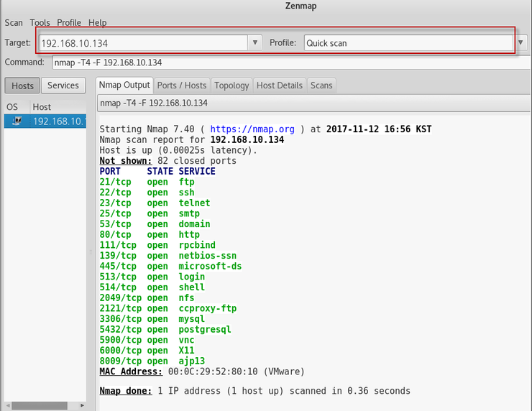Screen dimensions: 532x411
Task: Switch to the Scans tab
Action: pyautogui.click(x=321, y=86)
